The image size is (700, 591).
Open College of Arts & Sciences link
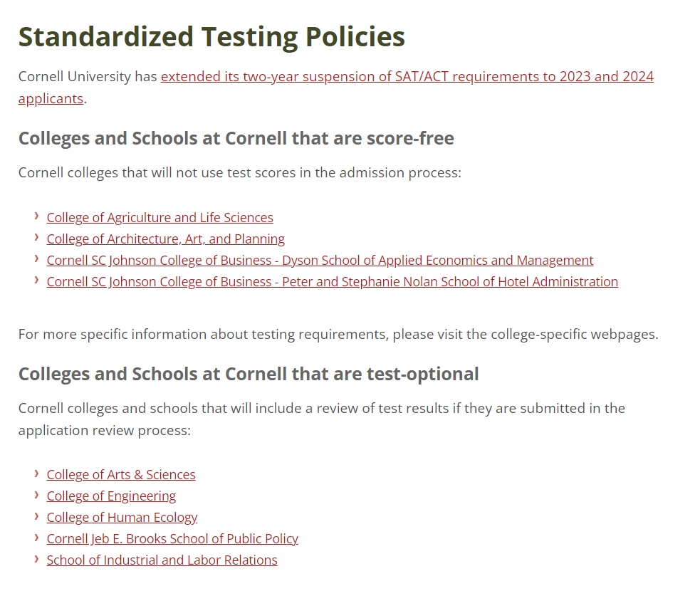[121, 475]
